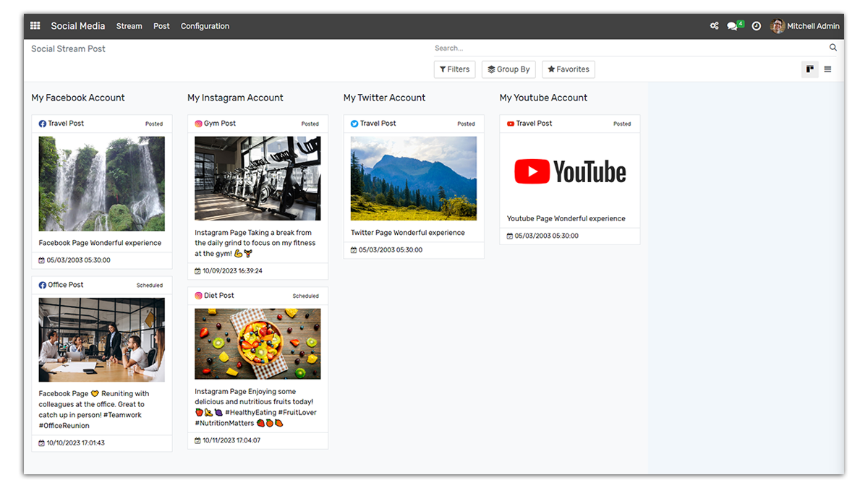Click the share nodes systray icon

[x=714, y=25]
